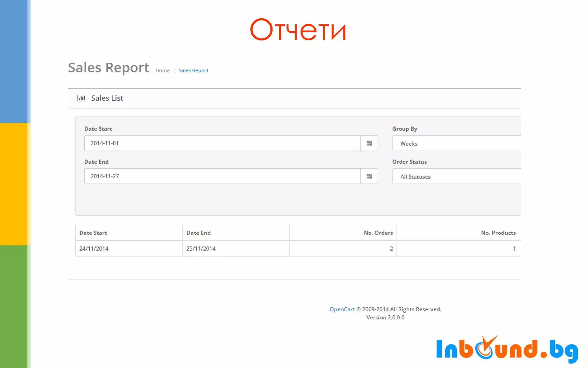Click the Group By label
588x368 pixels.
point(405,129)
